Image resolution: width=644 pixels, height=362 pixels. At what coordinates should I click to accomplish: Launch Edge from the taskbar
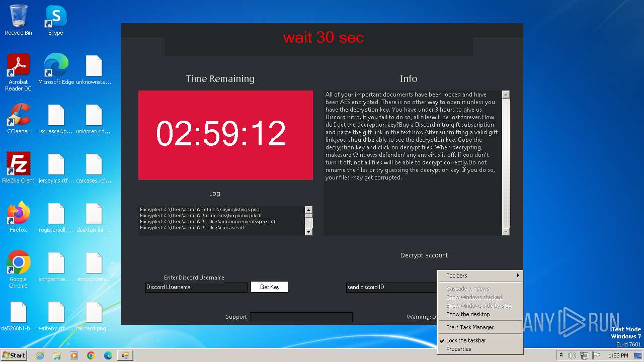point(108,355)
